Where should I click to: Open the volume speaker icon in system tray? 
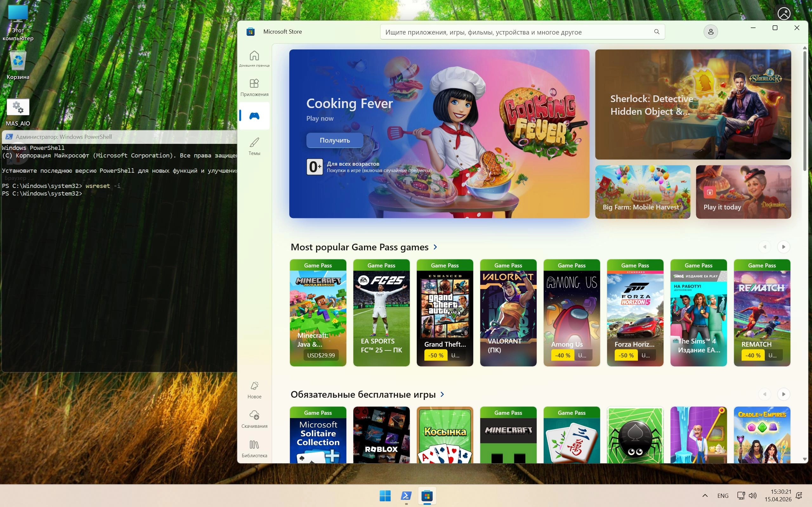click(753, 496)
